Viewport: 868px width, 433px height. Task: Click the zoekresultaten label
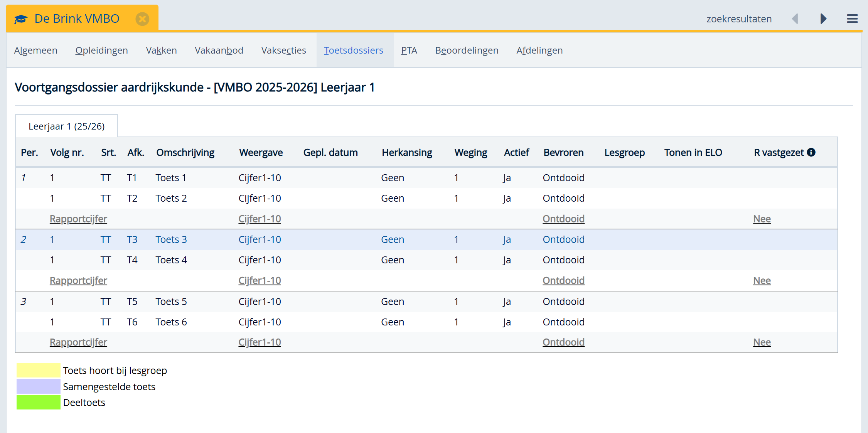pyautogui.click(x=739, y=19)
